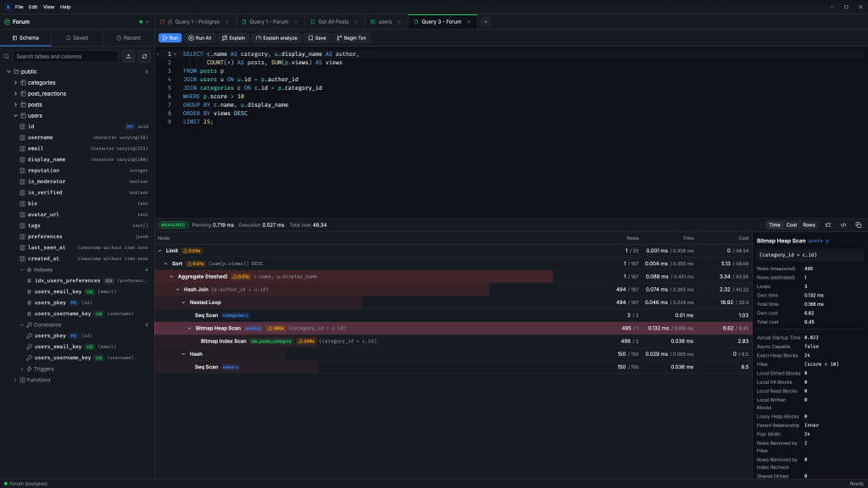Expand the Triggers group
The width and height of the screenshot is (868, 488).
point(22,369)
